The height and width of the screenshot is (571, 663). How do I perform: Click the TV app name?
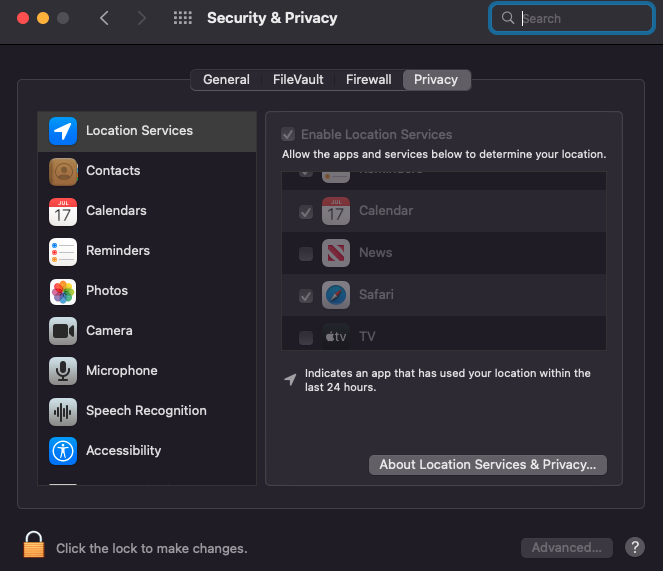(x=367, y=336)
